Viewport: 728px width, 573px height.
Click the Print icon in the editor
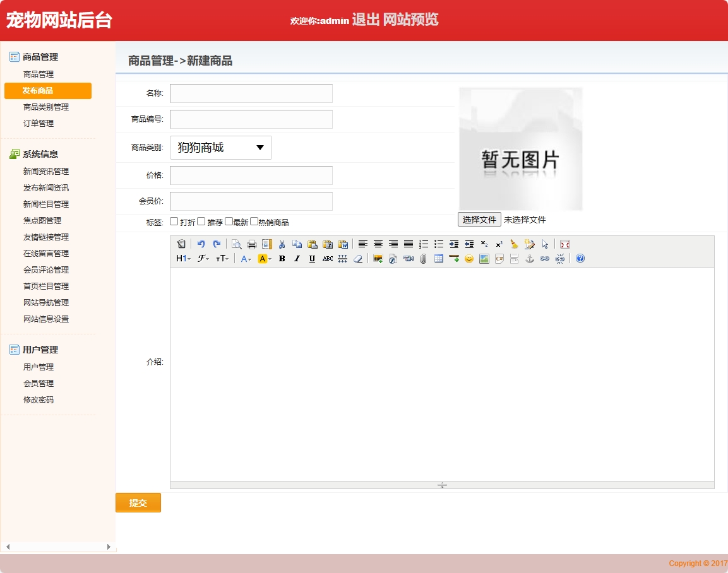[x=252, y=244]
